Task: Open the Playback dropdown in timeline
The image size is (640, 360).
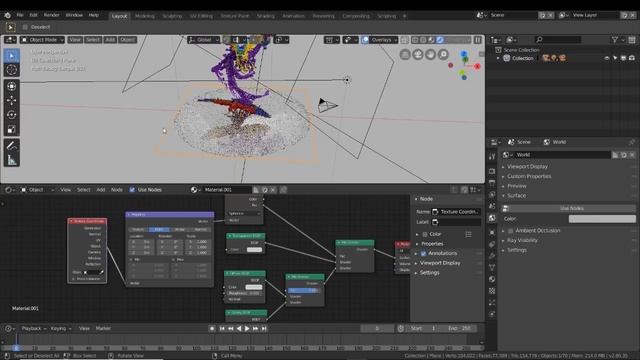Action: coord(33,329)
